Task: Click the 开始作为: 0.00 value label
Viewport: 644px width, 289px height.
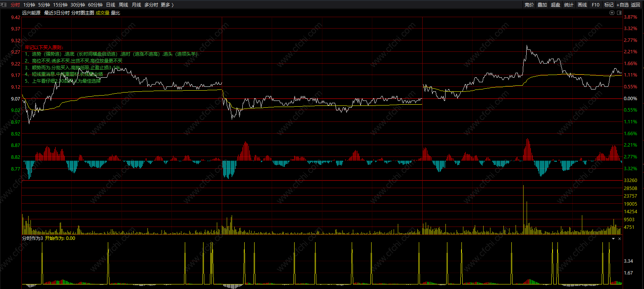Action: [x=60, y=238]
